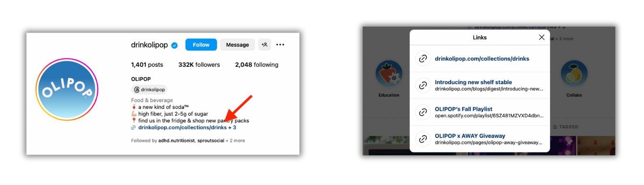
Task: Click link icon beside OLIPOP x AWAY Giveaway
Action: tap(423, 139)
